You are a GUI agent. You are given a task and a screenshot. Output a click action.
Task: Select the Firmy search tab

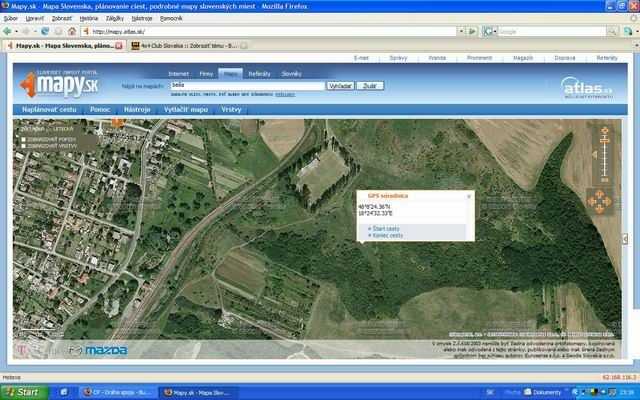pos(206,74)
